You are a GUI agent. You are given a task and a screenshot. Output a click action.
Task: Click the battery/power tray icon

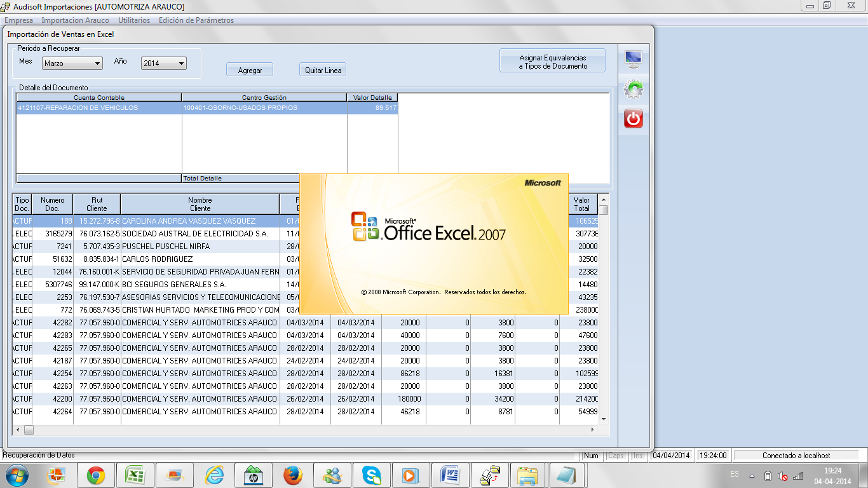click(x=768, y=475)
